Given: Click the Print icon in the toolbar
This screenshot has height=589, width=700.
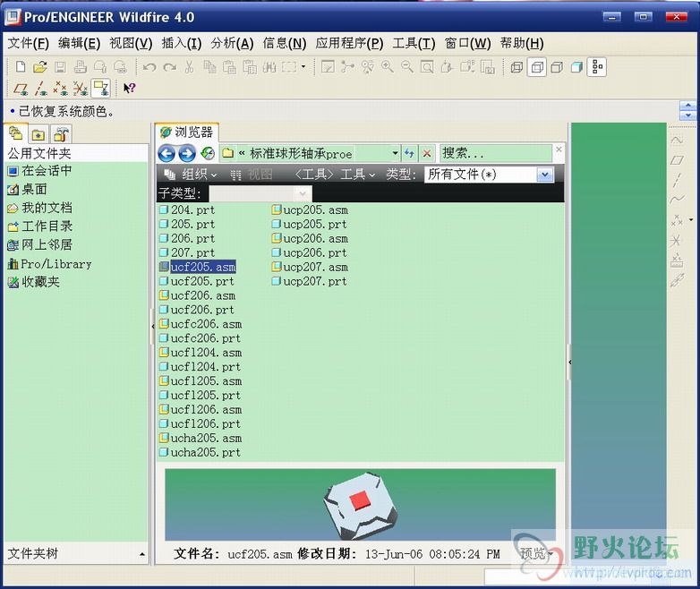Looking at the screenshot, I should tap(81, 67).
